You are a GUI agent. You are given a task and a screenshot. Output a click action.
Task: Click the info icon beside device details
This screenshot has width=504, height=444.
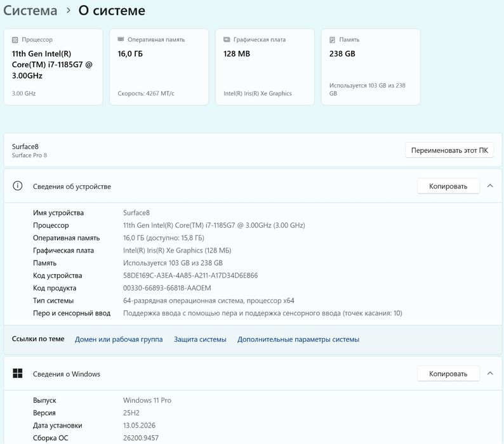(x=17, y=186)
